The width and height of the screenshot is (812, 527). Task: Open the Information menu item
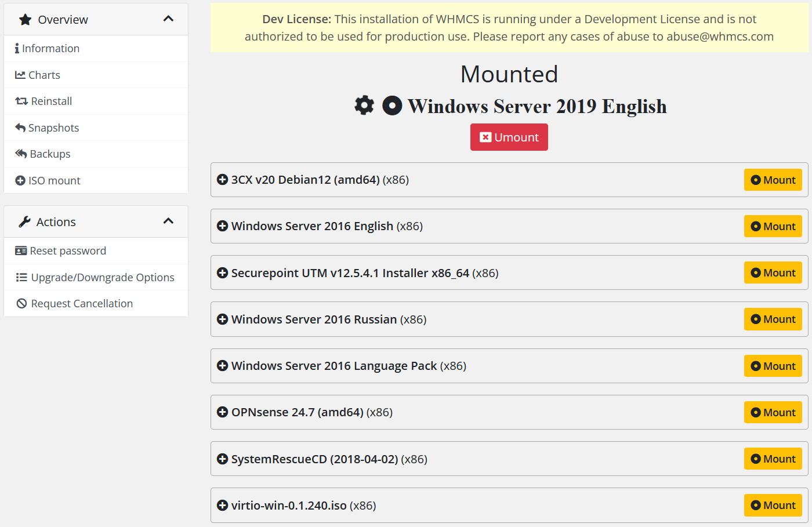click(x=96, y=49)
